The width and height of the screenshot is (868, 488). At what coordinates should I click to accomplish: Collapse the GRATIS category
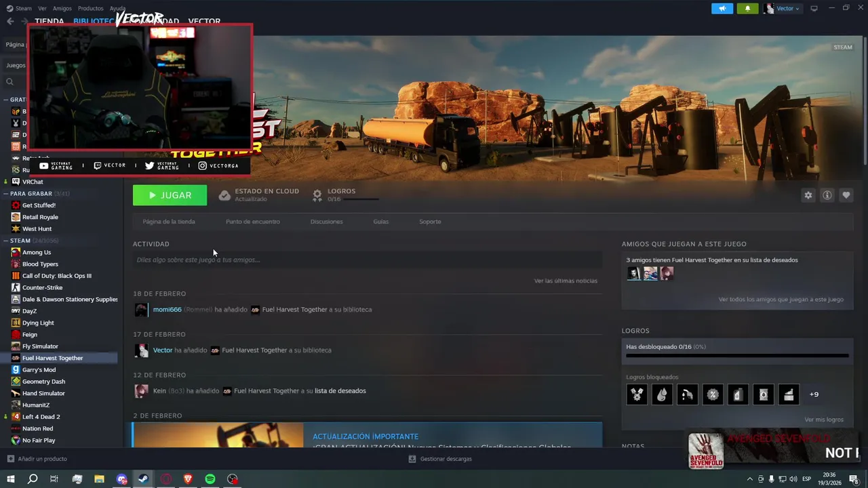click(5, 100)
